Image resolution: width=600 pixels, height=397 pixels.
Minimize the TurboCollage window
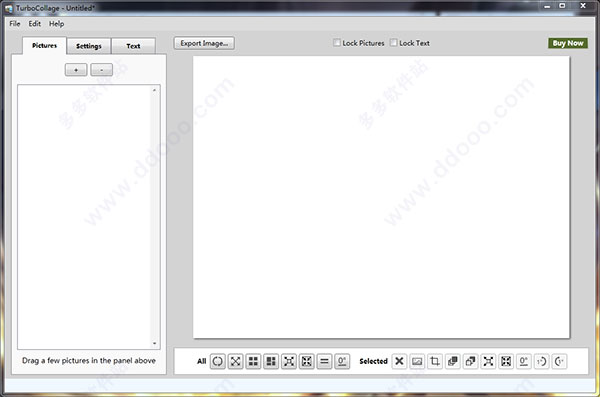tap(547, 6)
